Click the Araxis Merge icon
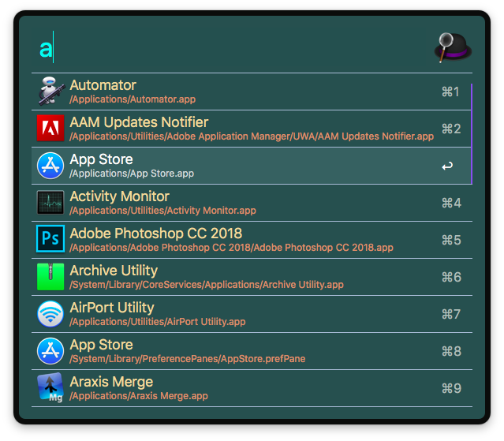 50,388
